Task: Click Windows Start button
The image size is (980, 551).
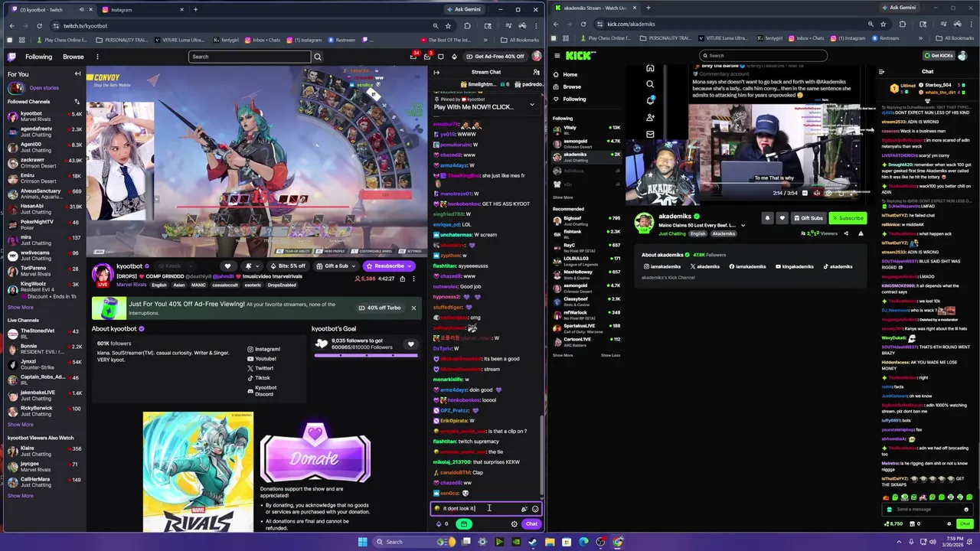Action: pyautogui.click(x=362, y=542)
